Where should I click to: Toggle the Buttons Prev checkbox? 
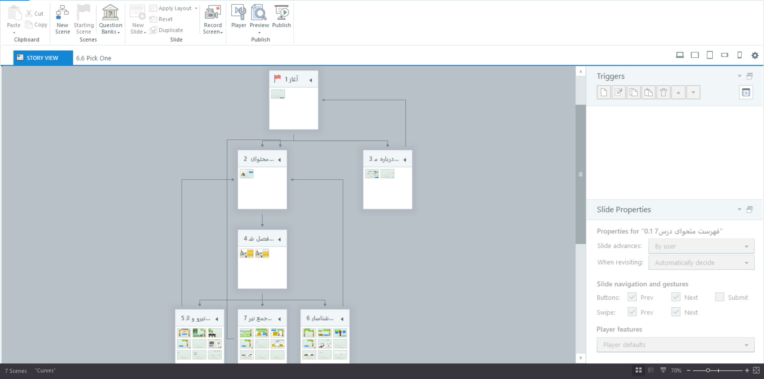pos(632,297)
